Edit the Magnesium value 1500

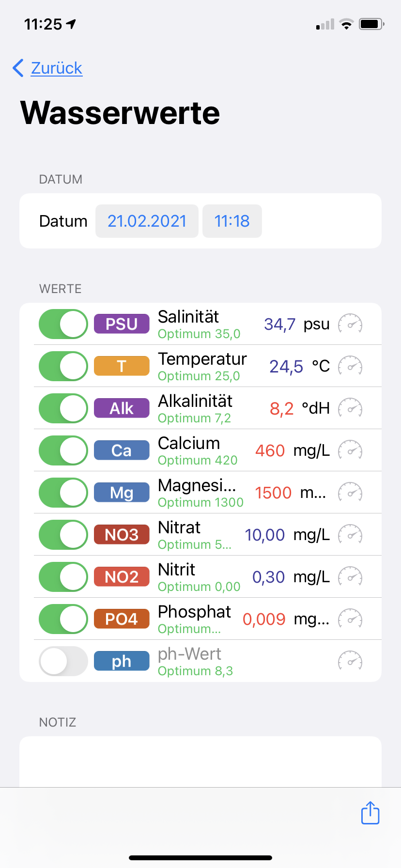point(273,493)
